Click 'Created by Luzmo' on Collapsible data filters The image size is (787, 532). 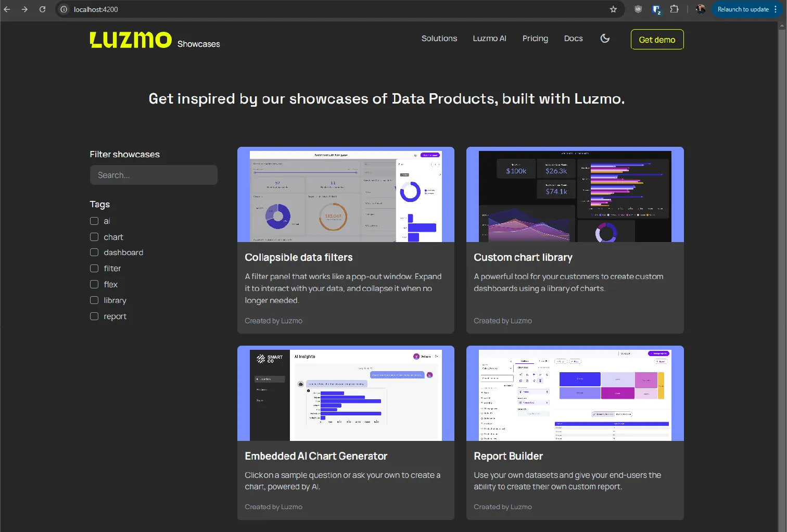coord(273,321)
